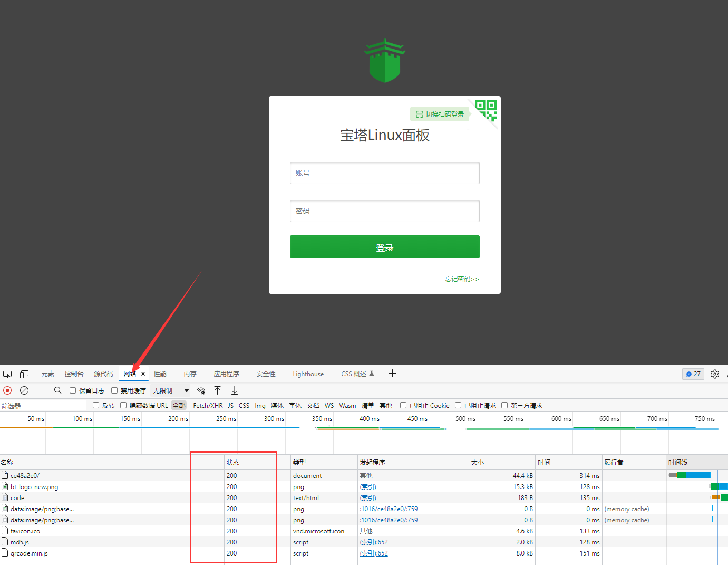Clear the network log

[x=24, y=390]
